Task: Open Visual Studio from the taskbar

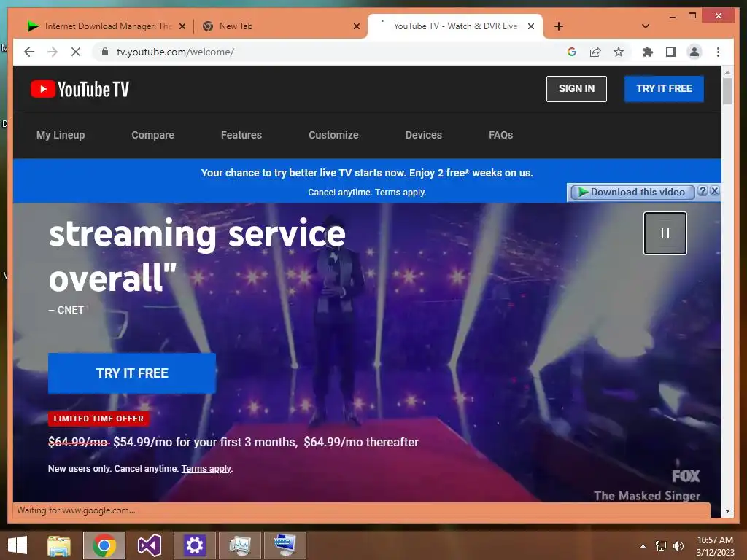Action: coord(149,545)
